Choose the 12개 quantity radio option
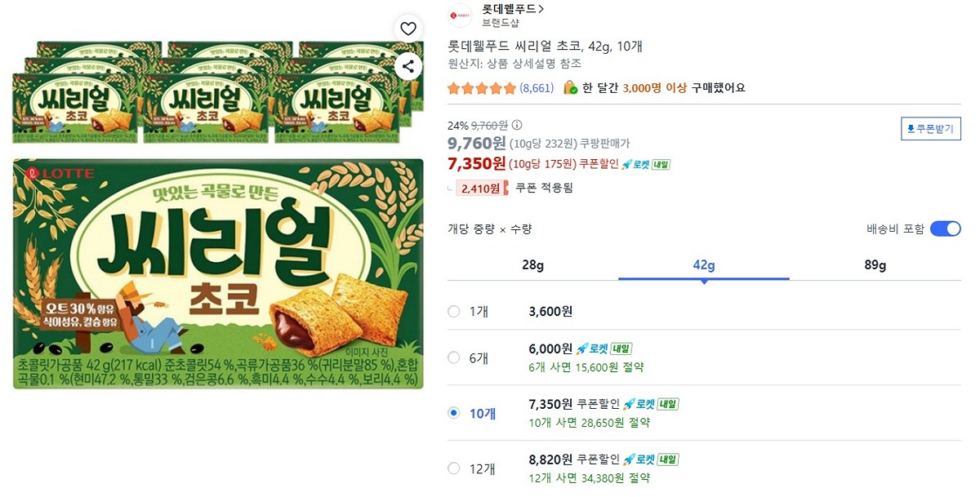This screenshot has width=980, height=497. [x=454, y=468]
